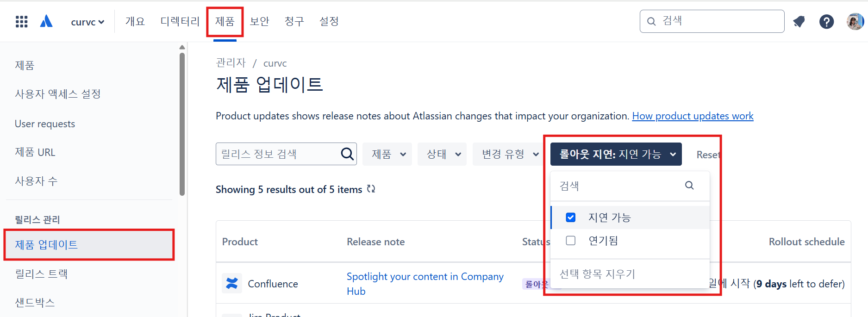
Task: Check the 연기됨 checkbox
Action: [571, 241]
